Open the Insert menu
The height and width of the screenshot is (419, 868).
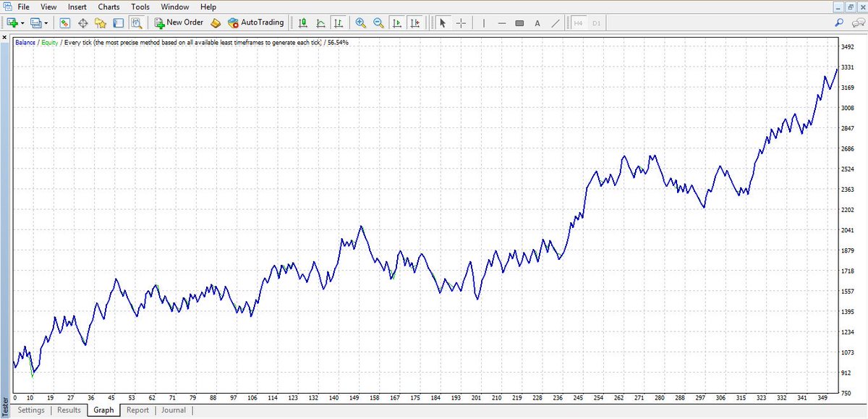click(x=77, y=7)
